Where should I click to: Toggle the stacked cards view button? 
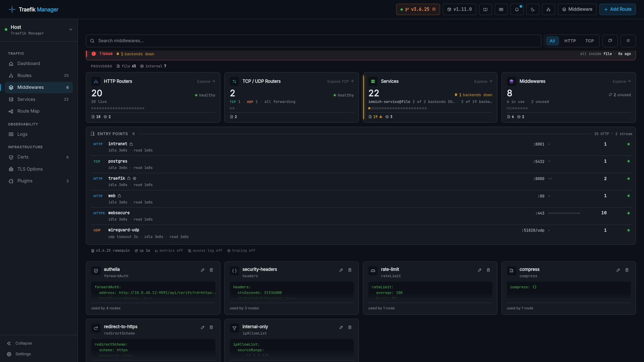[610, 41]
